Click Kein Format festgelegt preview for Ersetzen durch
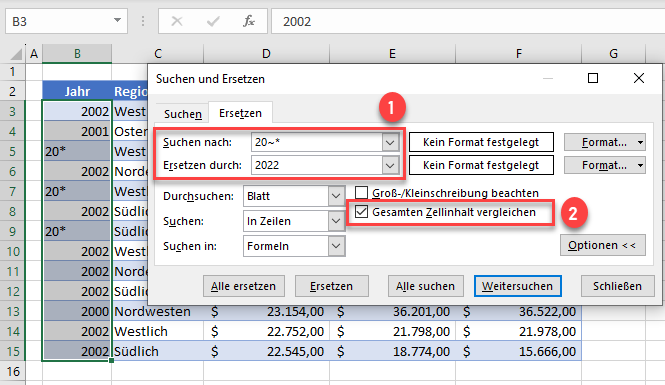This screenshot has height=385, width=665. tap(481, 165)
